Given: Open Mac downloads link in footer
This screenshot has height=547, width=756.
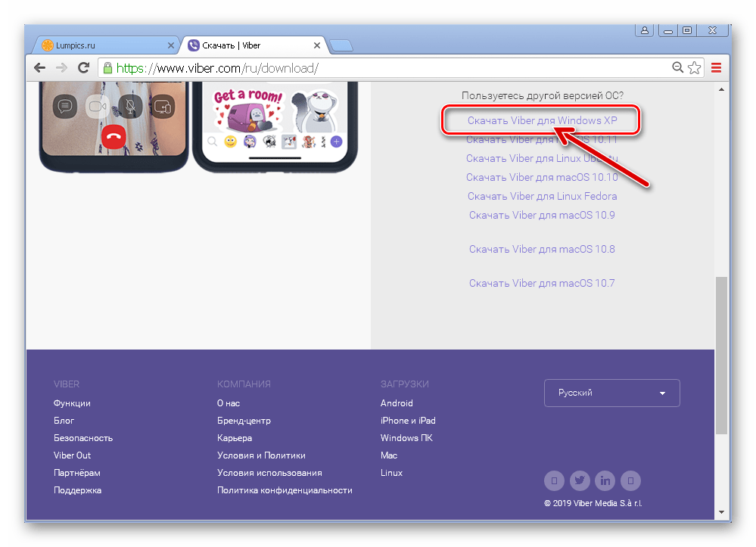Looking at the screenshot, I should 389,455.
